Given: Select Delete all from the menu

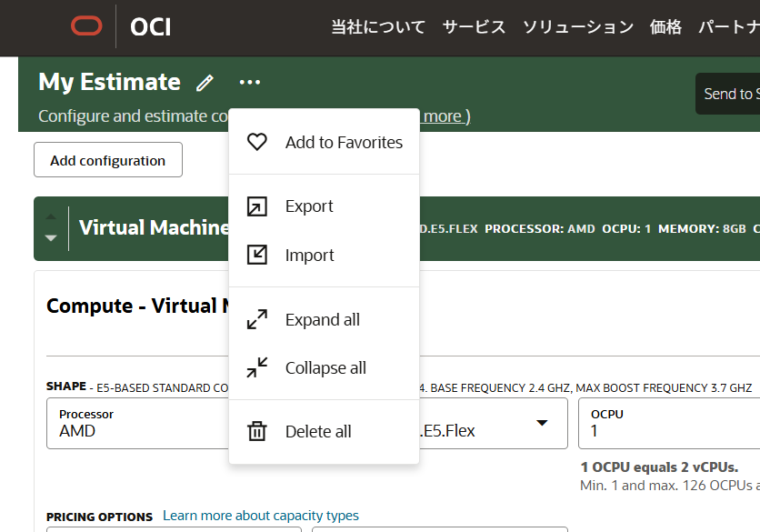Looking at the screenshot, I should (x=324, y=431).
